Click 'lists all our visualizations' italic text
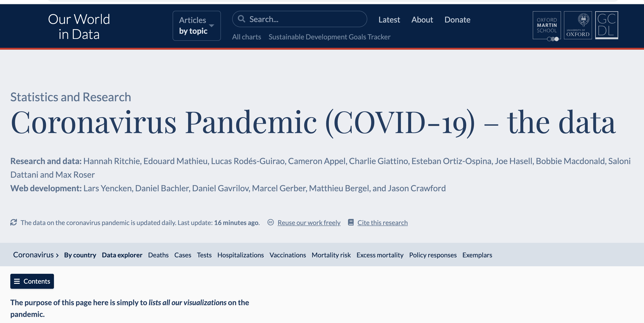The width and height of the screenshot is (644, 323). tap(187, 303)
